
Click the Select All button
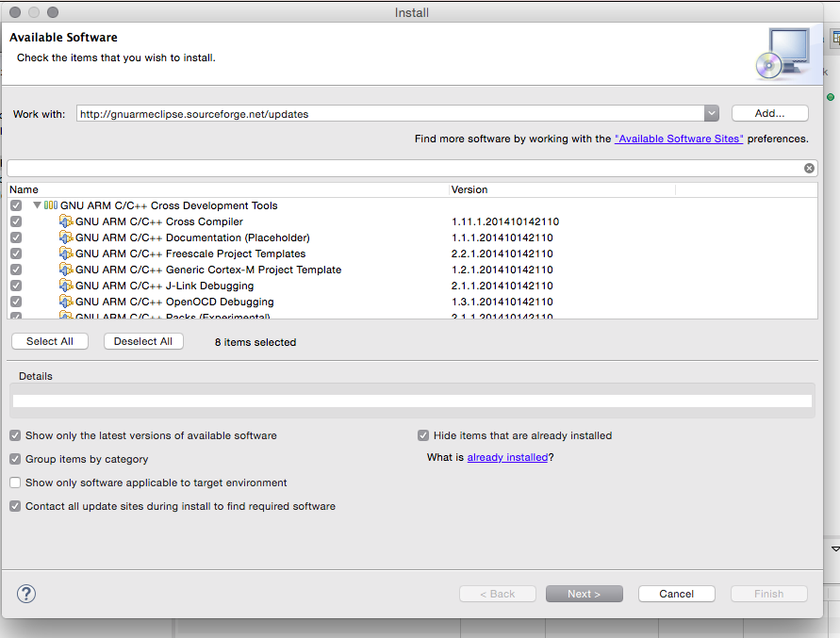point(50,341)
